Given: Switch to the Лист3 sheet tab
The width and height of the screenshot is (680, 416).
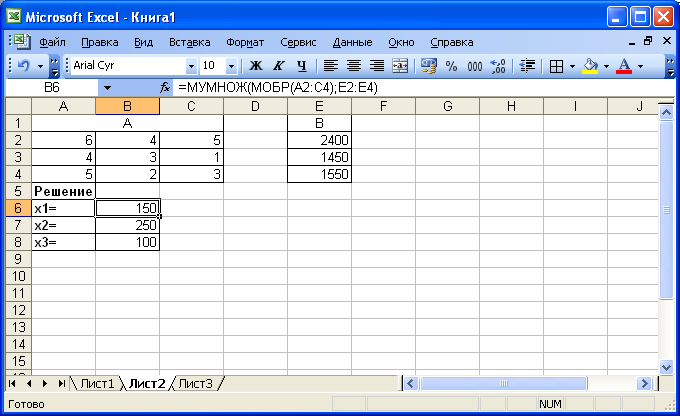Looking at the screenshot, I should 196,384.
